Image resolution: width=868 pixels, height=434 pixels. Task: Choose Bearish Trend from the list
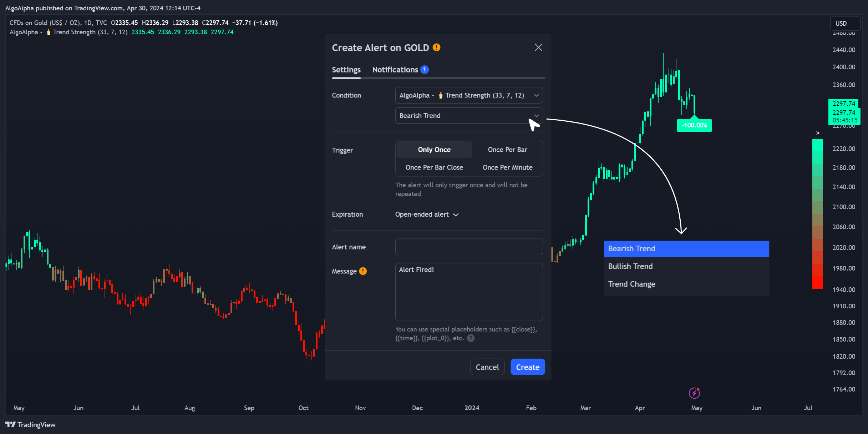click(x=686, y=249)
